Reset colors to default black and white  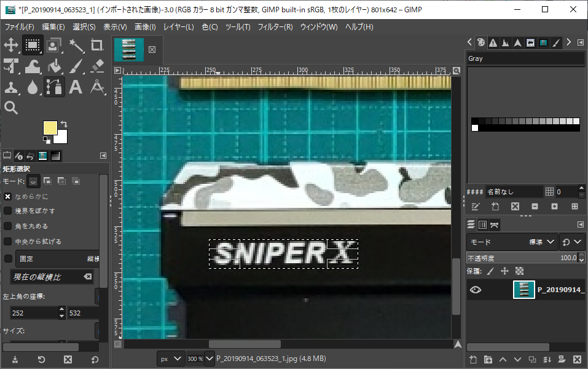(47, 140)
